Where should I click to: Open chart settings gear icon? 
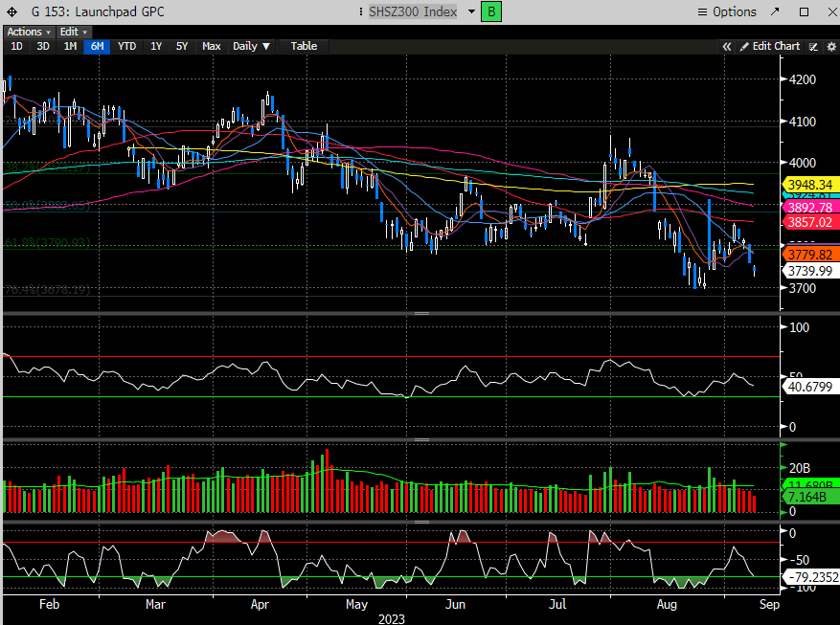[x=831, y=47]
